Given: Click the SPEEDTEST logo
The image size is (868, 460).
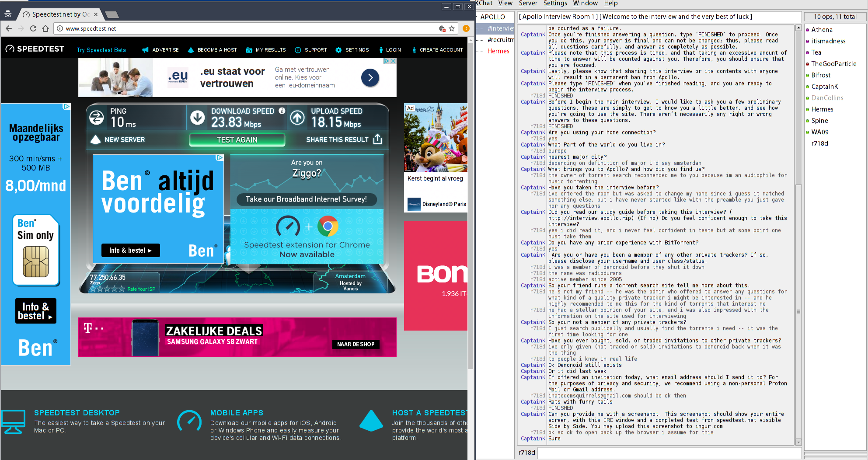Looking at the screenshot, I should [35, 49].
